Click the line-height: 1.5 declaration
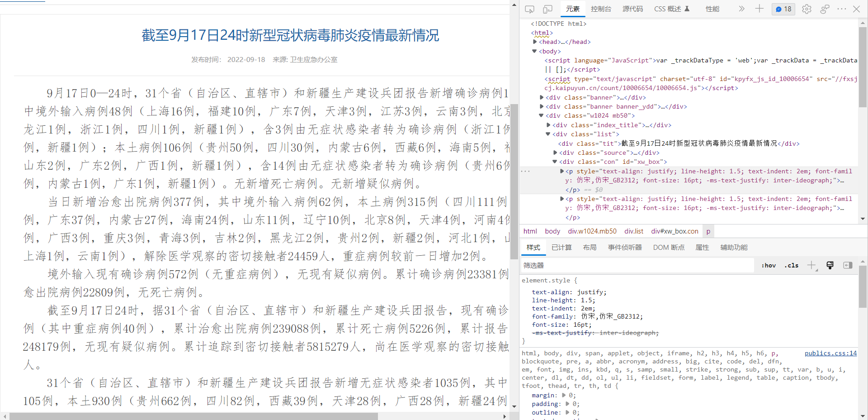 coord(563,301)
